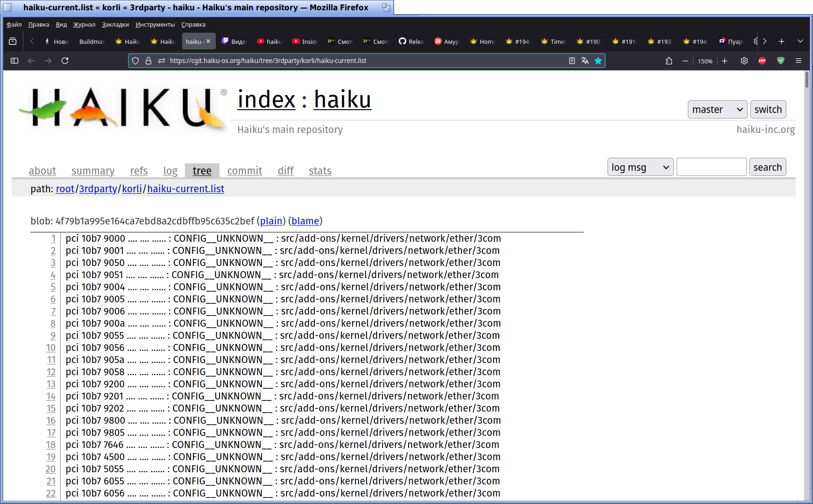Open the diff tab
813x504 pixels.
[x=285, y=171]
